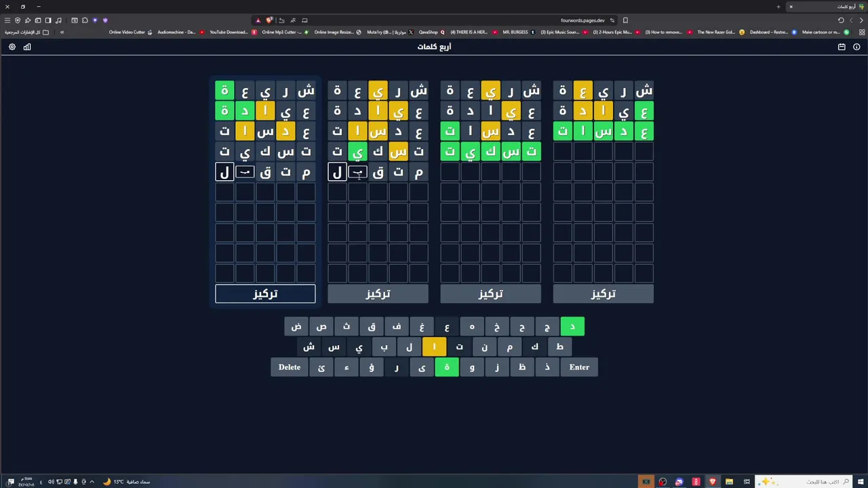The width and height of the screenshot is (868, 488).
Task: Tap the ط key on the keyboard
Action: [559, 347]
